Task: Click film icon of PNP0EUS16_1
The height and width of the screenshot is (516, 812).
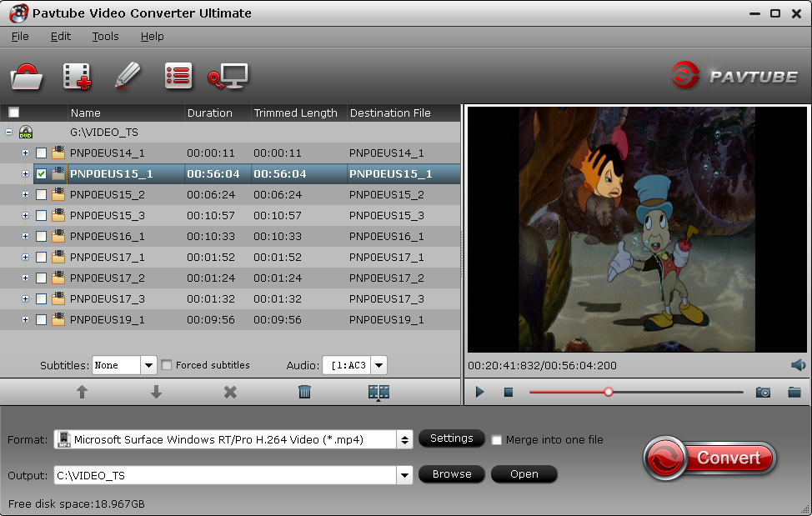Action: coord(58,235)
